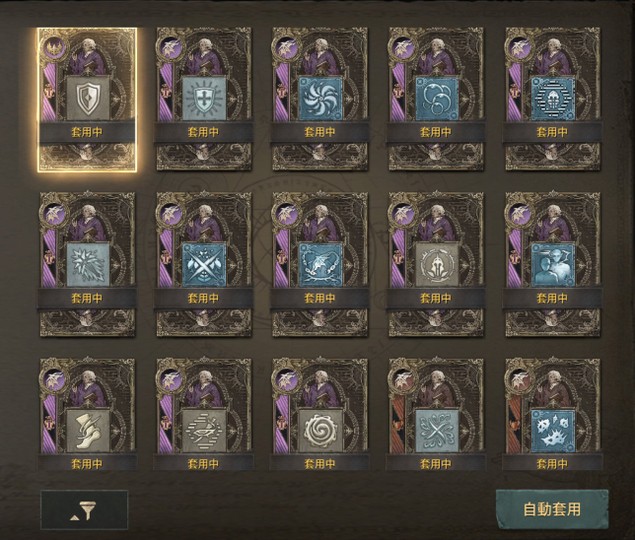
Task: Click 套用中 label under spiral gear card
Action: point(320,464)
